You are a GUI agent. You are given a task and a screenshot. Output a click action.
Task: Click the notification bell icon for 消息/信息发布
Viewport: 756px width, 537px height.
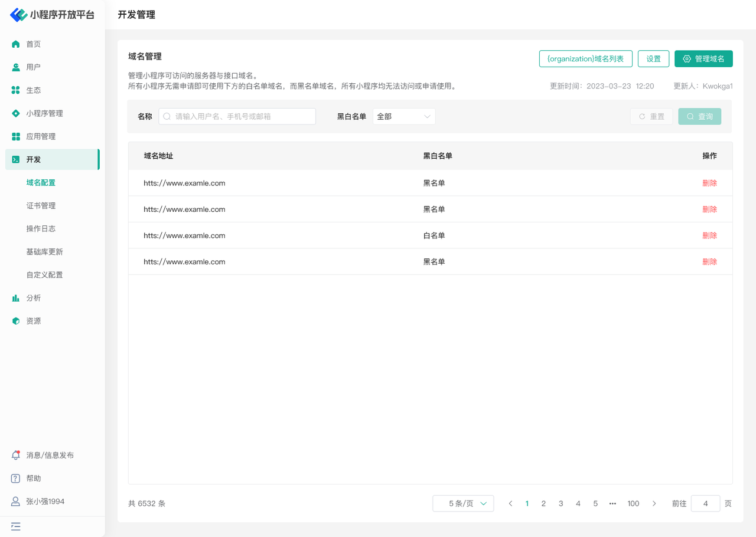coord(16,455)
